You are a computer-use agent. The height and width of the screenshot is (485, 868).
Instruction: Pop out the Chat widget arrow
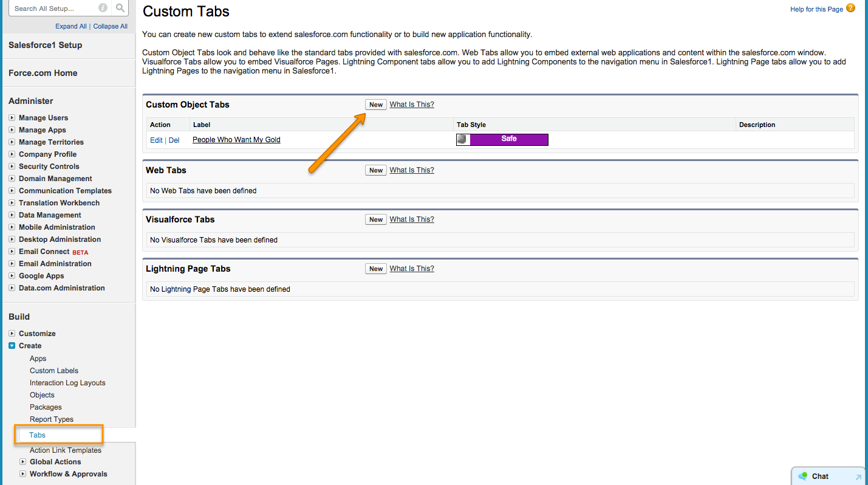tap(858, 477)
